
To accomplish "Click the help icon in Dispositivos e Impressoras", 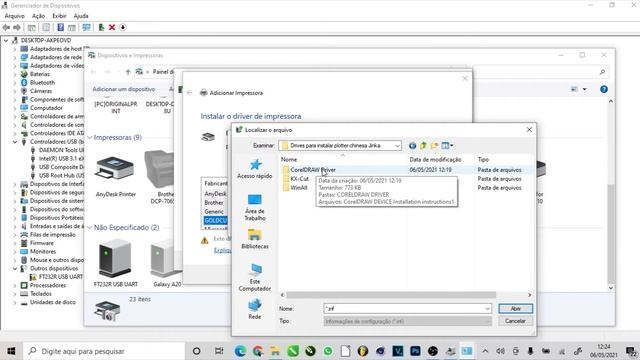I will click(604, 89).
